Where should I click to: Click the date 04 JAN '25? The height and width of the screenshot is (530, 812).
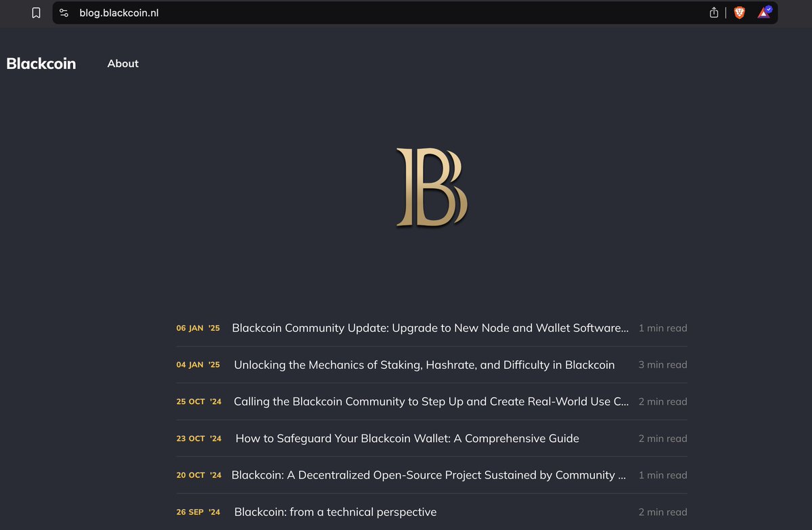[198, 365]
